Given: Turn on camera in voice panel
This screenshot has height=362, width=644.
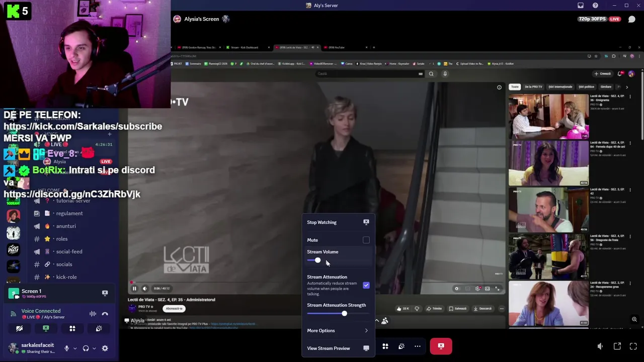Looking at the screenshot, I should click(19, 328).
